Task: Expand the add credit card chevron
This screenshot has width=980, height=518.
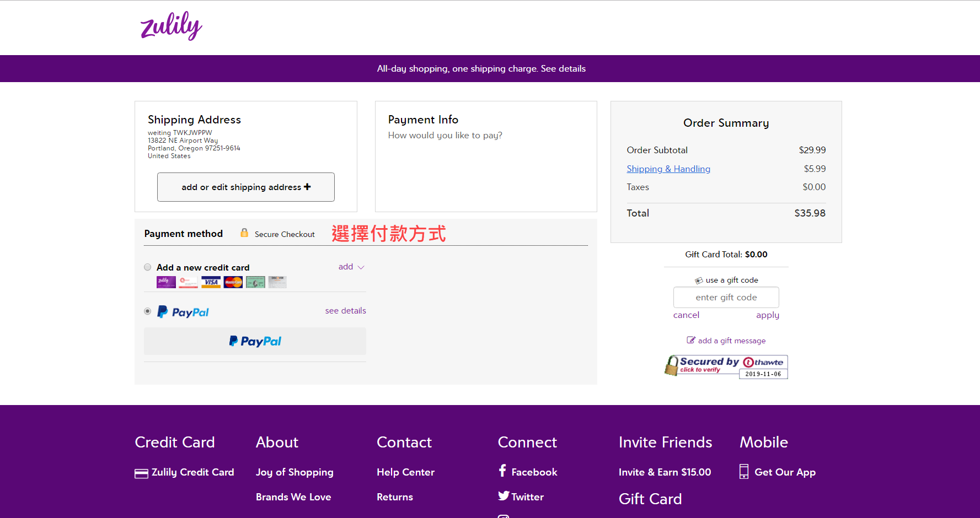Action: pyautogui.click(x=361, y=267)
